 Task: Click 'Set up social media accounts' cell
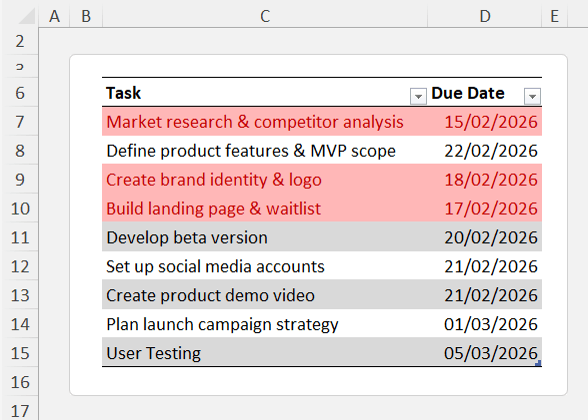pos(265,266)
